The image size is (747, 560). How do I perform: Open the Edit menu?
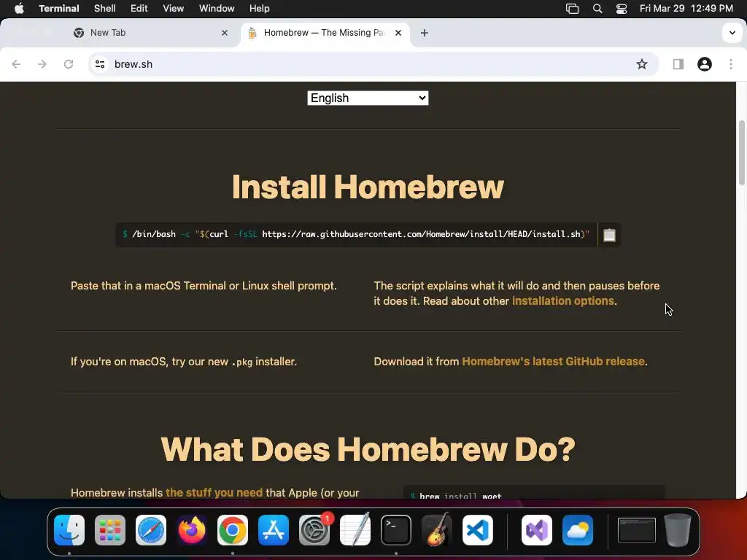[x=139, y=9]
